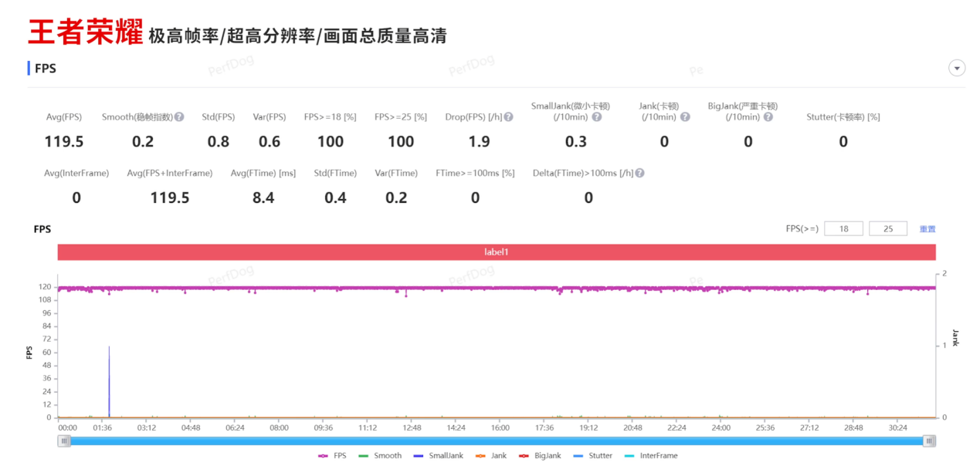
Task: Click right handle of time range slider
Action: (x=930, y=441)
